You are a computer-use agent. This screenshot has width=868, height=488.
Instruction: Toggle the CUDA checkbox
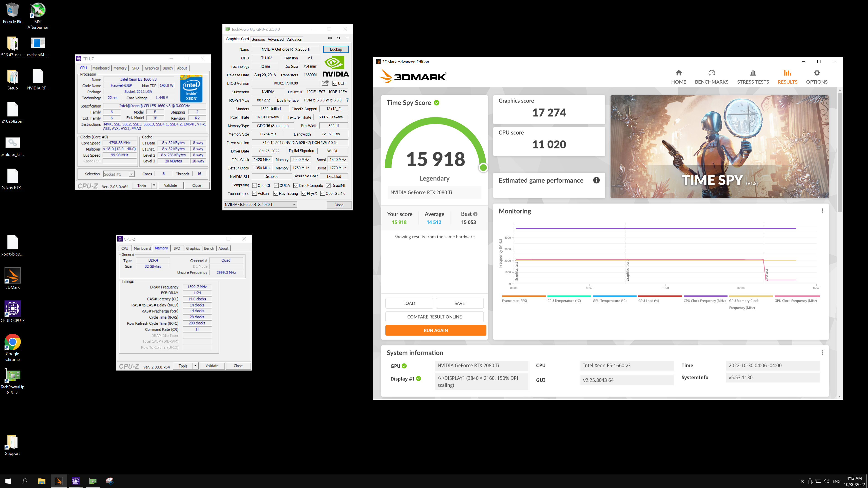click(x=276, y=185)
